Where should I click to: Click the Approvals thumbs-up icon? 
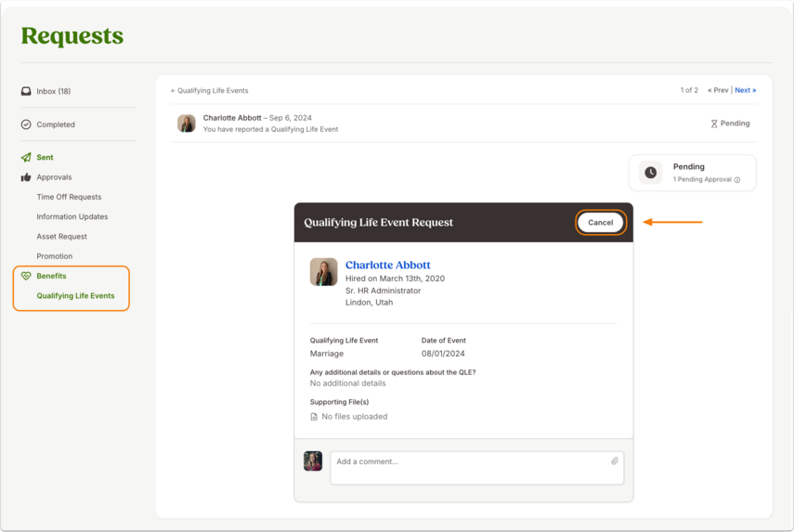26,177
